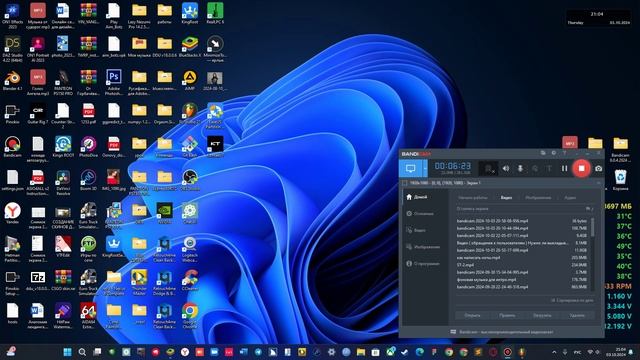Take a screenshot with Bandicam camera icon
This screenshot has width=640, height=360.
pos(598,168)
